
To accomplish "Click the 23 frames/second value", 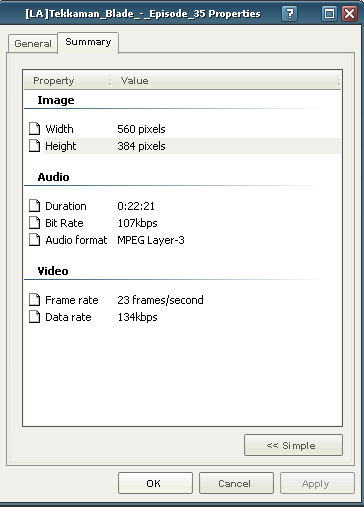I will click(x=160, y=300).
